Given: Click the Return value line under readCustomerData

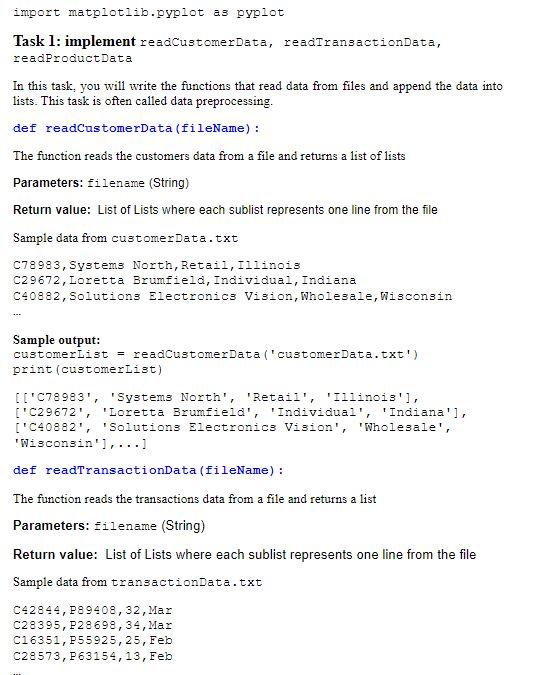Looking at the screenshot, I should tap(225, 210).
